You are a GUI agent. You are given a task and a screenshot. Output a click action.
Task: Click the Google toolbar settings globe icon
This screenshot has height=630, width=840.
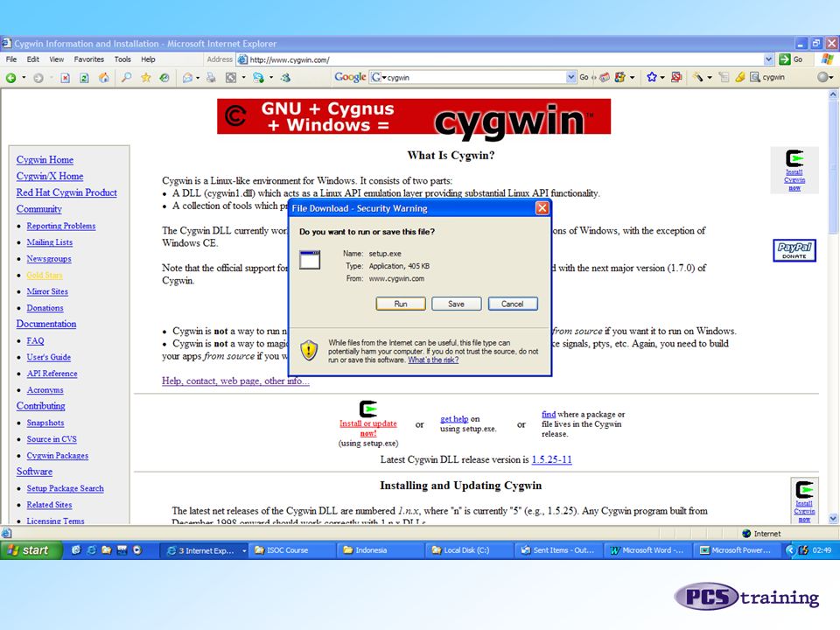tap(822, 77)
